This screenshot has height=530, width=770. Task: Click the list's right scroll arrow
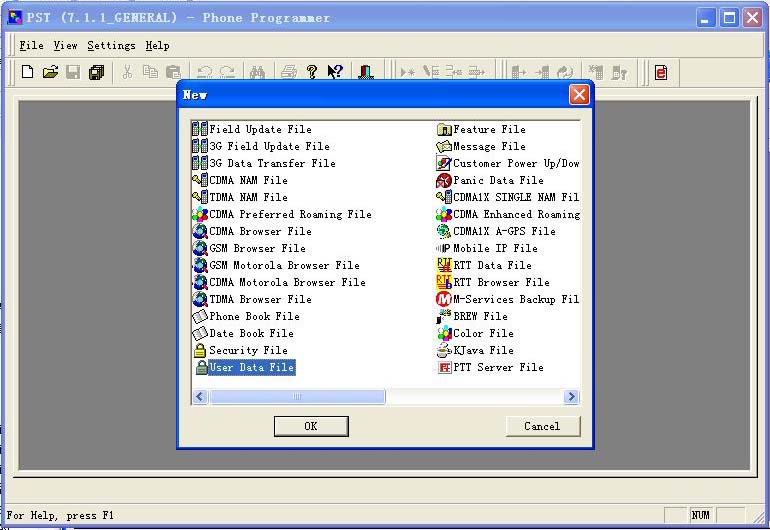pos(571,396)
